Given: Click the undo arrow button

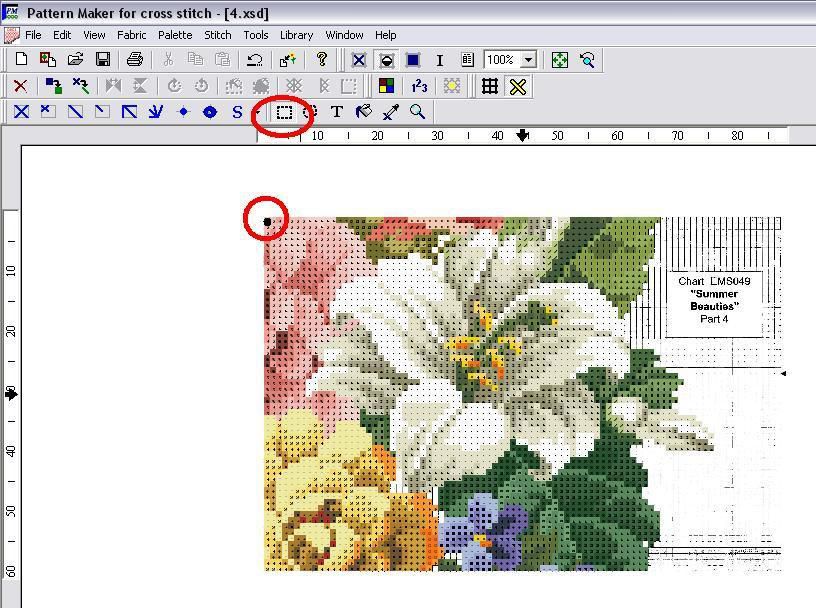Looking at the screenshot, I should (x=254, y=60).
